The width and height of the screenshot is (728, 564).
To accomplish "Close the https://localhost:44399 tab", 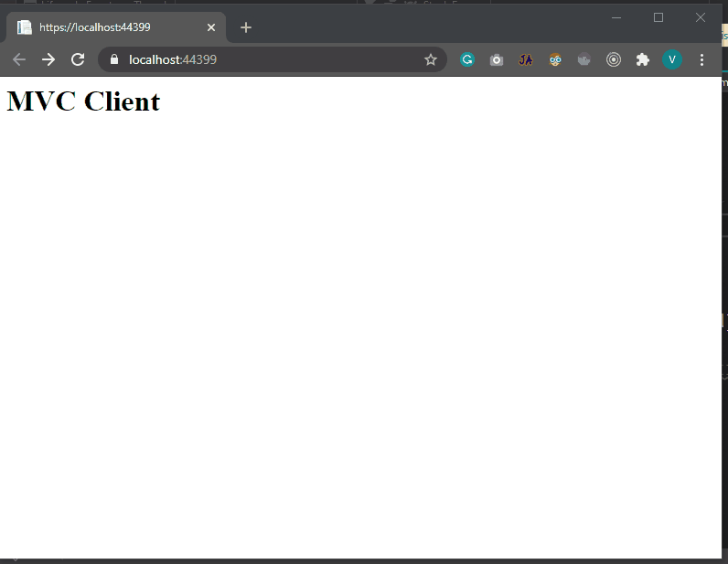I will [x=210, y=27].
